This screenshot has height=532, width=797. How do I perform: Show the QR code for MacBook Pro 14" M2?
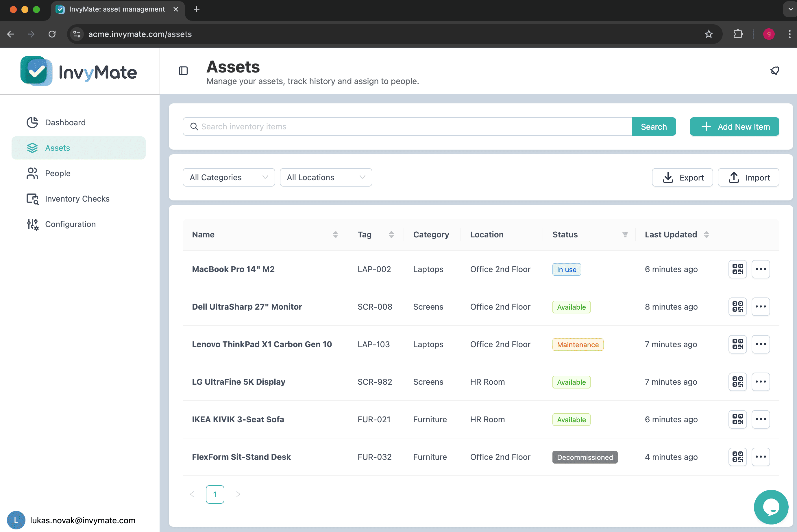click(x=737, y=269)
